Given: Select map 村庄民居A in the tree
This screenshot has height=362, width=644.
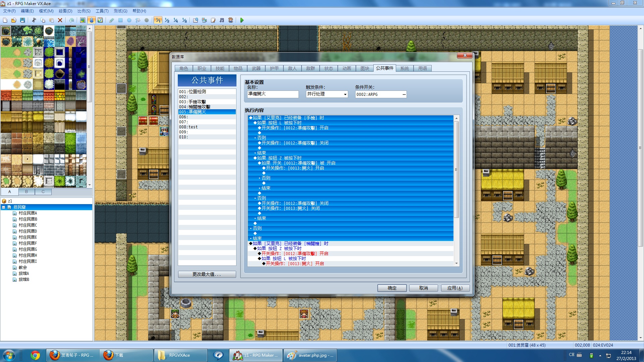Looking at the screenshot, I should point(28,213).
